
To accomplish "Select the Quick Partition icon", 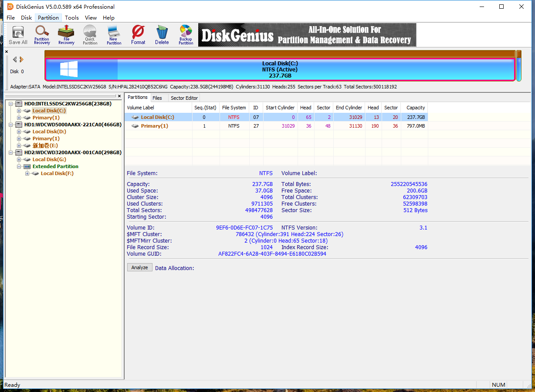I will pyautogui.click(x=90, y=35).
